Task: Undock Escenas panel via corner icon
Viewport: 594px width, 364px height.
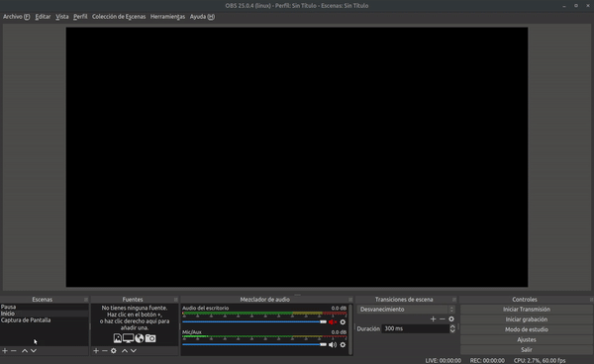Action: [86, 300]
